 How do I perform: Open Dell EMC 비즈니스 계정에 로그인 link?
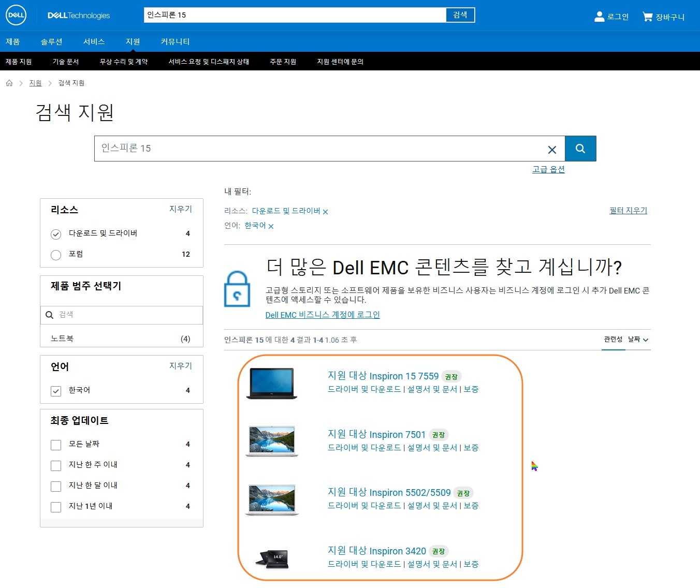[x=322, y=315]
